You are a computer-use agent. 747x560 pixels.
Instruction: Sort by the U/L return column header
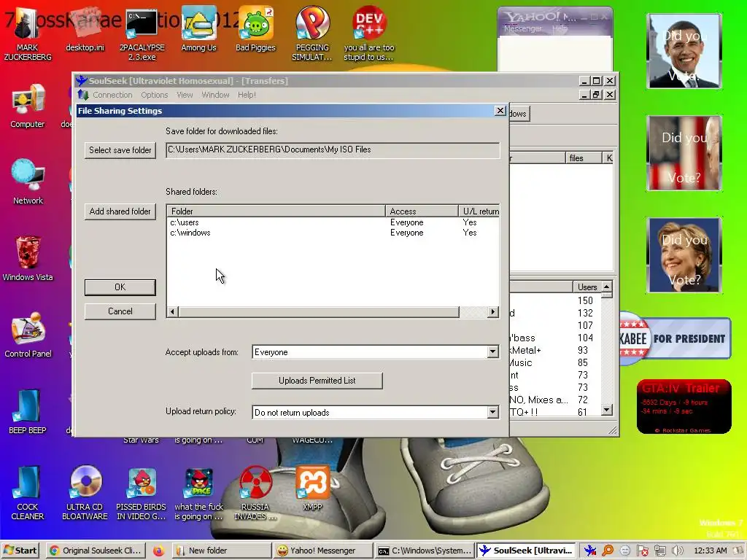click(479, 211)
